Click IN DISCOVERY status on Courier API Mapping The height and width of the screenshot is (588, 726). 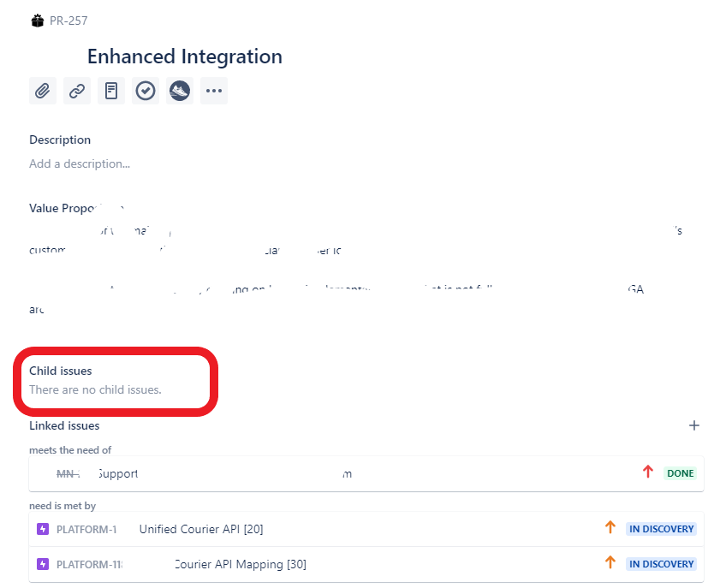coord(661,564)
